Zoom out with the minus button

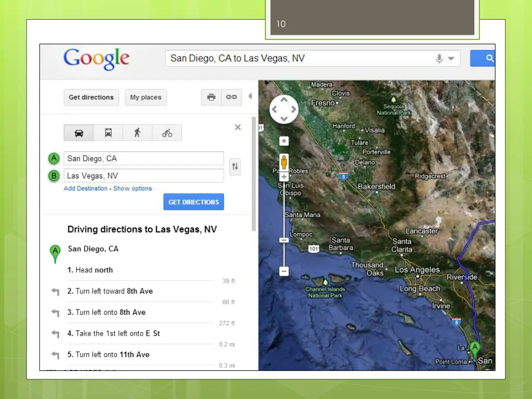point(284,271)
